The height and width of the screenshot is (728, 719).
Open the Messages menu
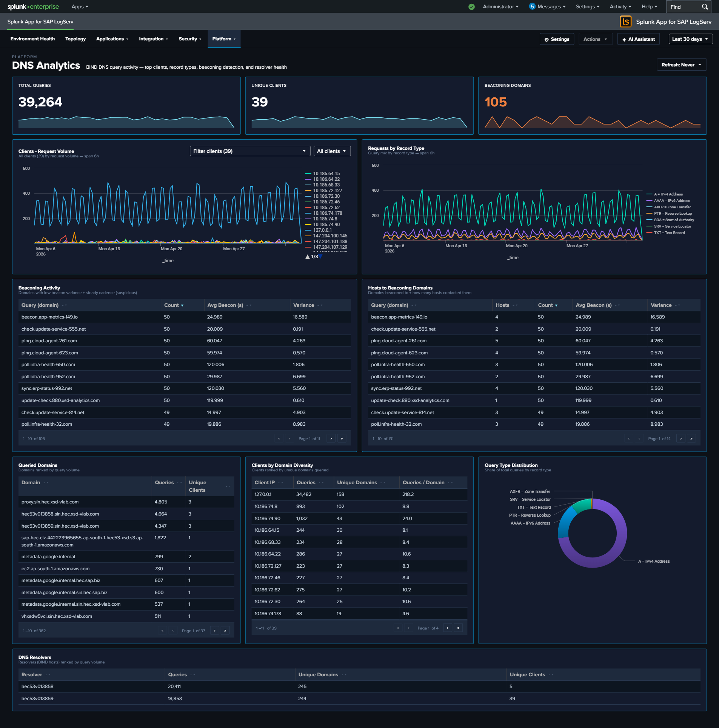click(x=551, y=7)
